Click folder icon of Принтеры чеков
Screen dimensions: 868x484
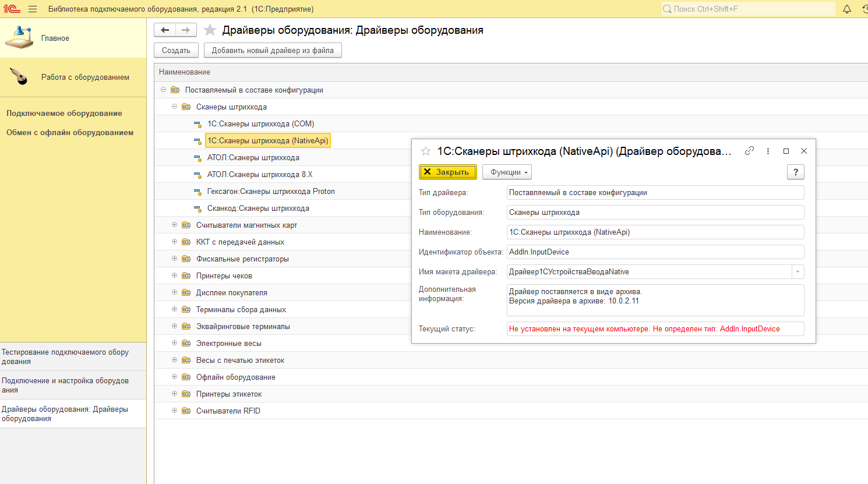(x=186, y=275)
